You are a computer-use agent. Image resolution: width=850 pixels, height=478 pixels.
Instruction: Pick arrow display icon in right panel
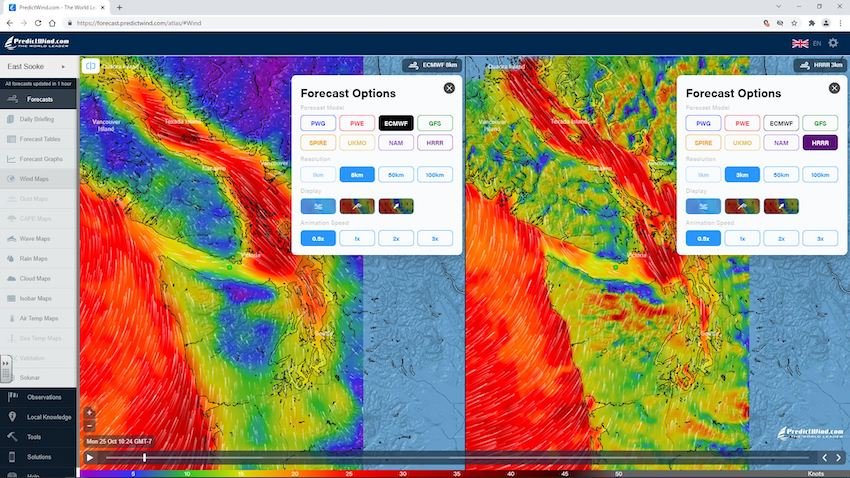pos(781,206)
